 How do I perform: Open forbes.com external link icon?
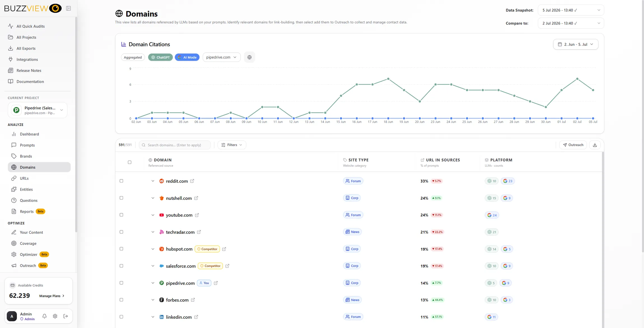click(x=193, y=300)
